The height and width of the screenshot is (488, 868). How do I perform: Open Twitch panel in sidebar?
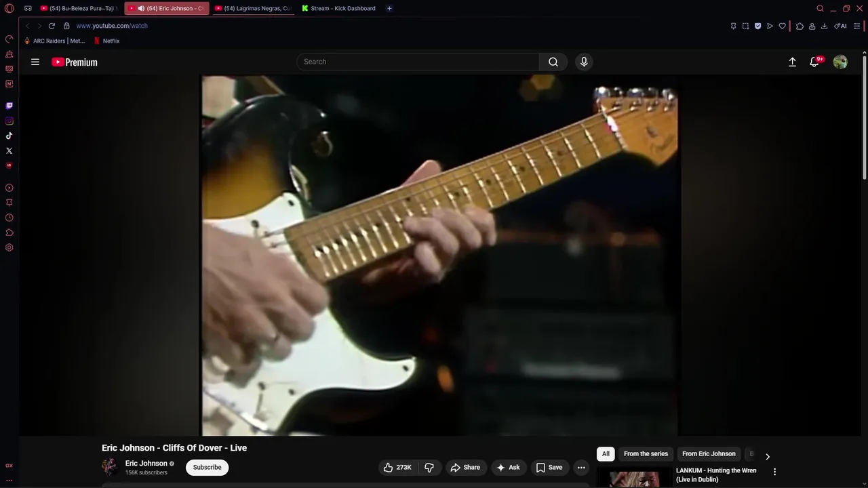(9, 106)
